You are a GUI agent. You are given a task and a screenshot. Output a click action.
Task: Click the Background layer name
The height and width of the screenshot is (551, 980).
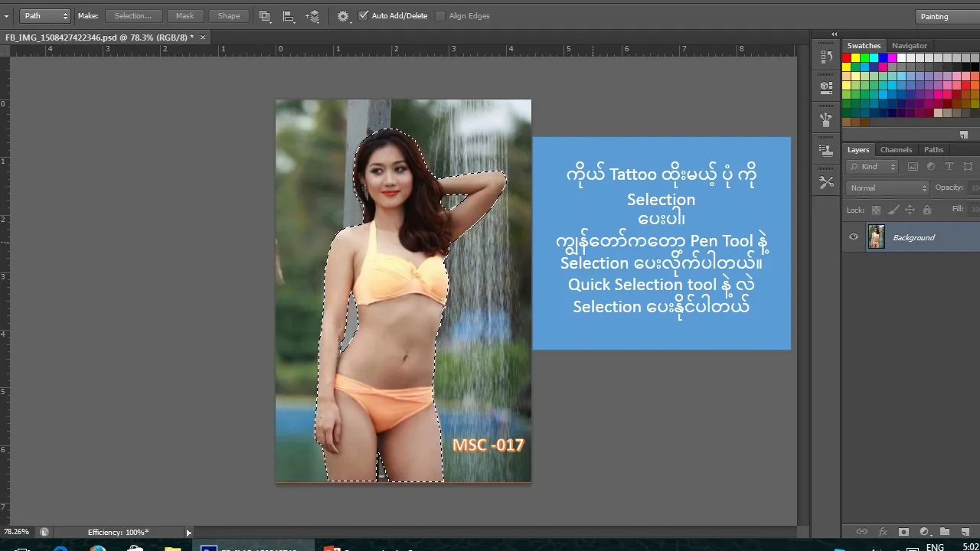click(x=913, y=237)
